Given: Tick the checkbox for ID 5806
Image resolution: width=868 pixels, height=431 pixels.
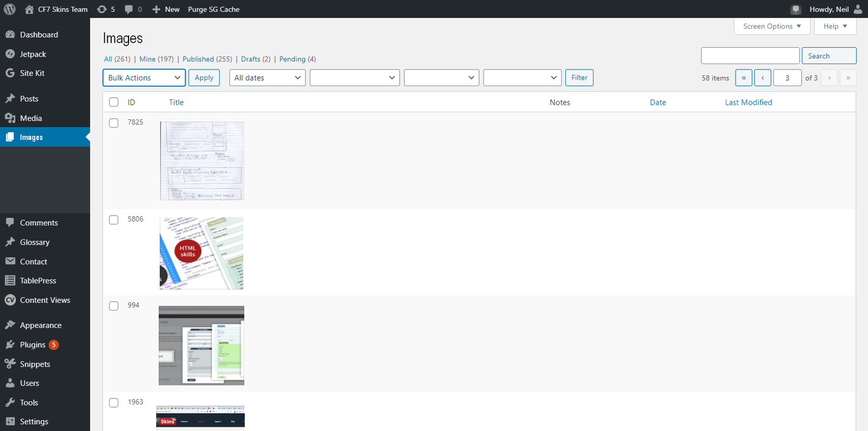Looking at the screenshot, I should pos(114,220).
